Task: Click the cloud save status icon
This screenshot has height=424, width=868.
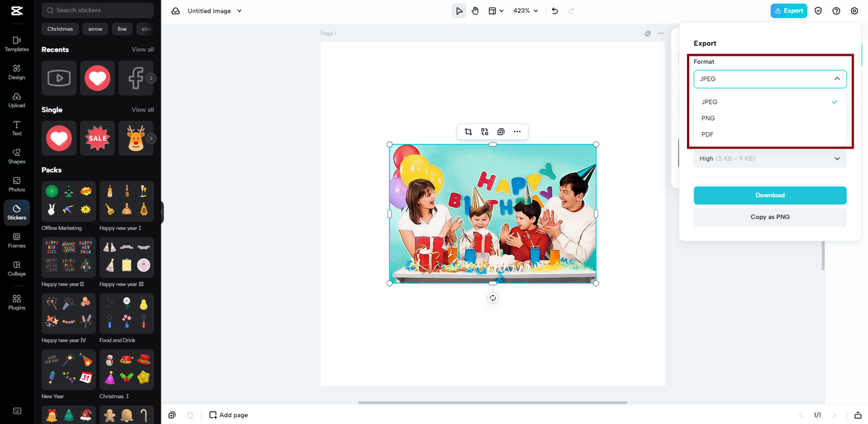Action: 176,11
